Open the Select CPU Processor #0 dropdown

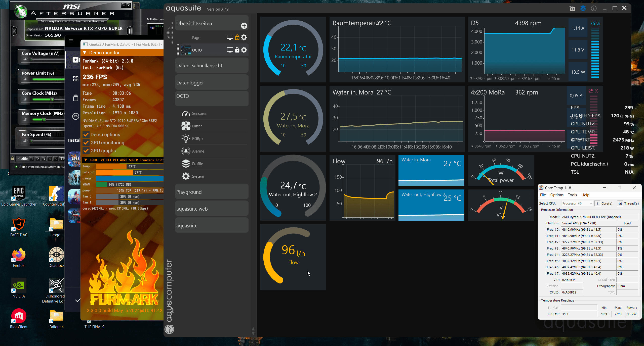[x=577, y=204]
